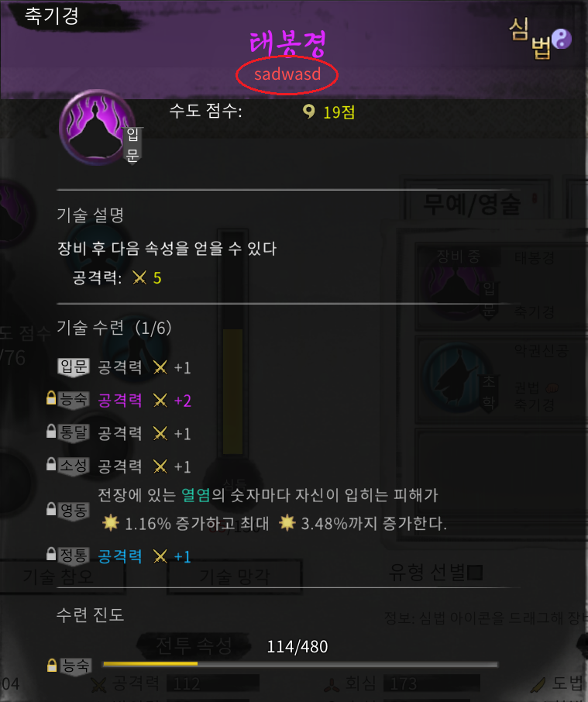This screenshot has height=702, width=588.
Task: Click the 축기경 realm label
Action: click(x=52, y=16)
